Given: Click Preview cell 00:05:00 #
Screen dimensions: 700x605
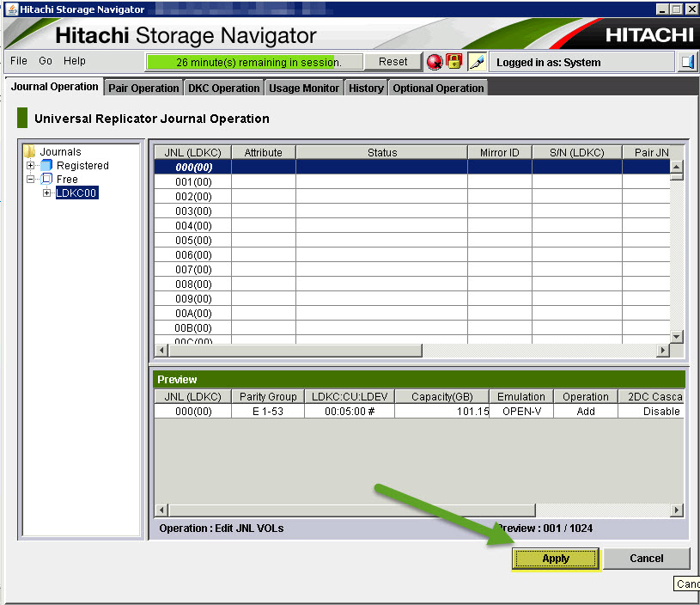Looking at the screenshot, I should point(350,412).
